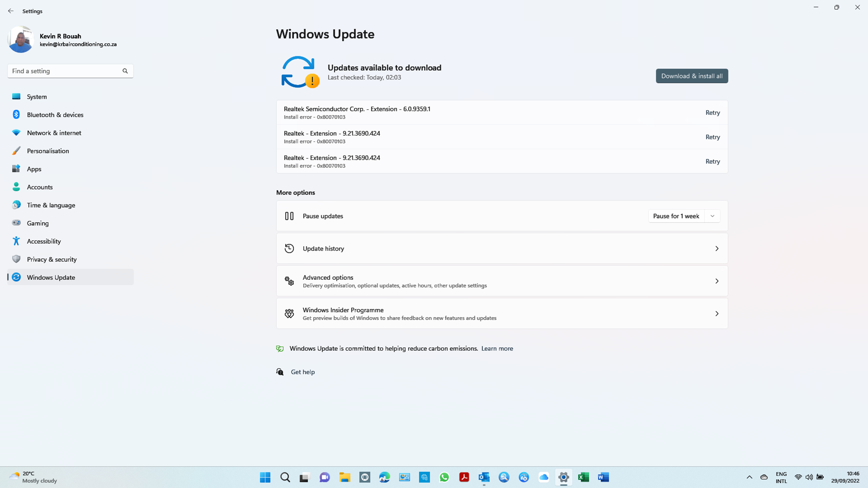
Task: Open Outlook from the taskbar
Action: (x=484, y=477)
